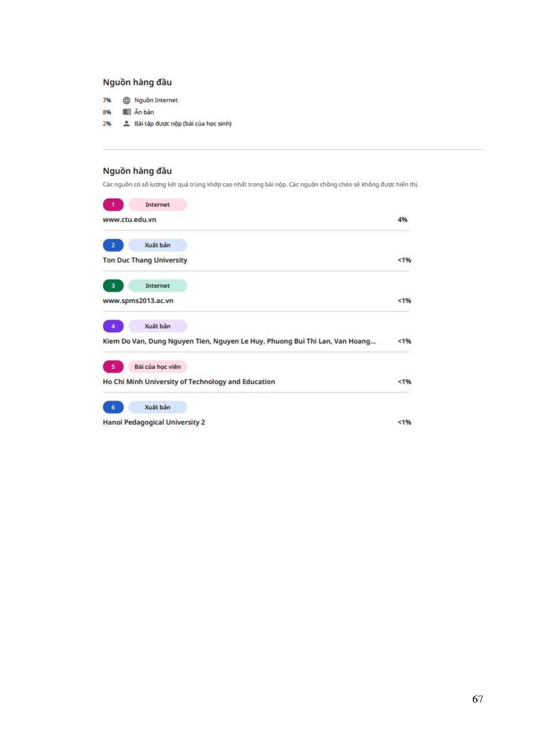534x756 pixels.
Task: Click the globe icon beside Nguồn Internet
Action: click(x=127, y=100)
